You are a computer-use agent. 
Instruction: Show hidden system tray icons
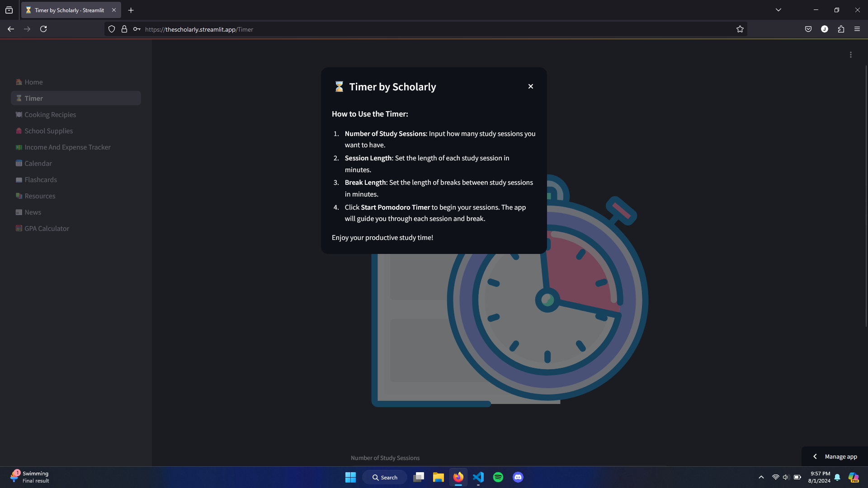coord(761,477)
